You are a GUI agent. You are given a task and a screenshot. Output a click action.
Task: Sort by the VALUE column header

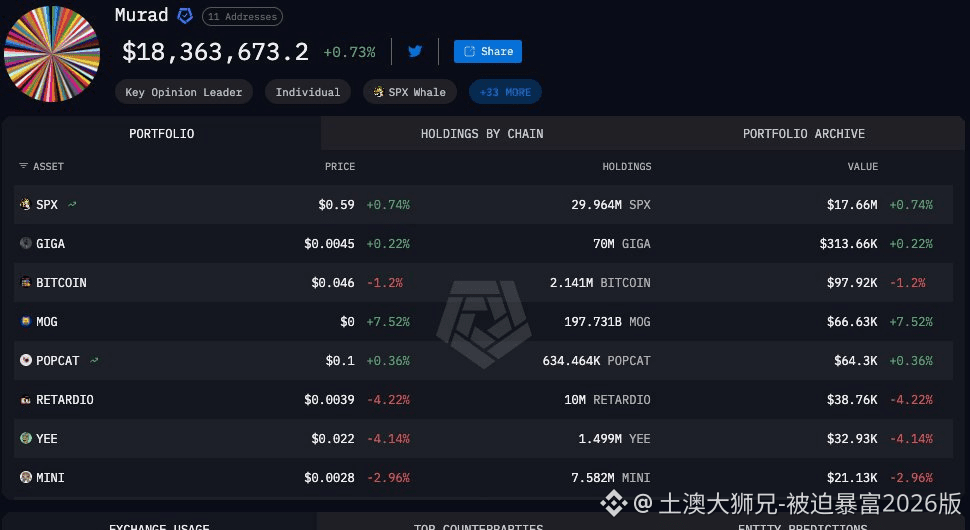862,166
